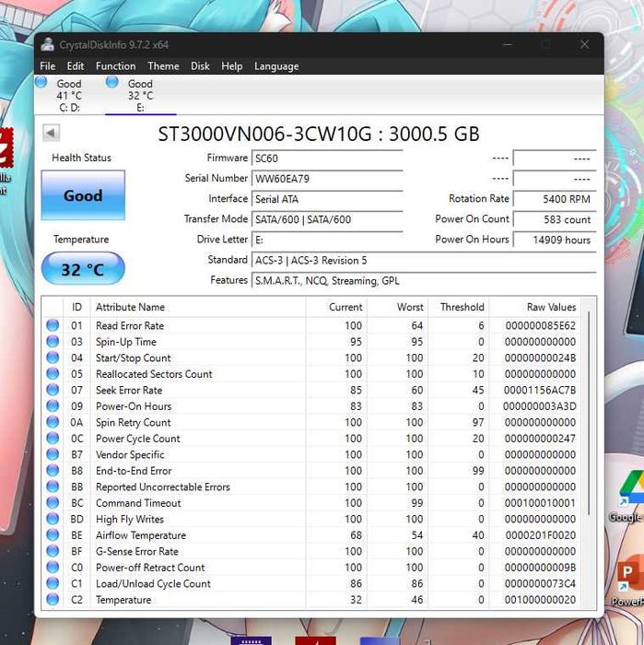Viewport: 644px width, 645px height.
Task: Click status icon for Airflow Temperature
Action: point(53,534)
